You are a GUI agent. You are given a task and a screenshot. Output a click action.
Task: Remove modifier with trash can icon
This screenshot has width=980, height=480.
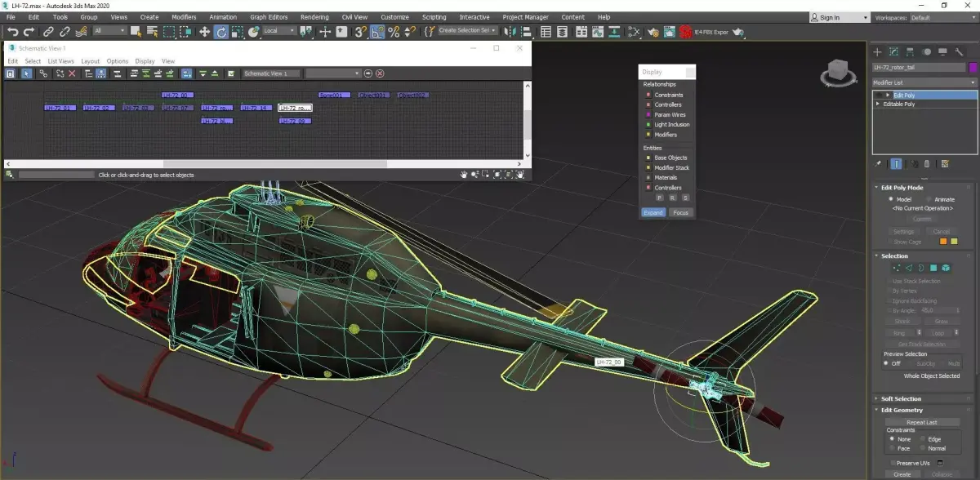928,163
